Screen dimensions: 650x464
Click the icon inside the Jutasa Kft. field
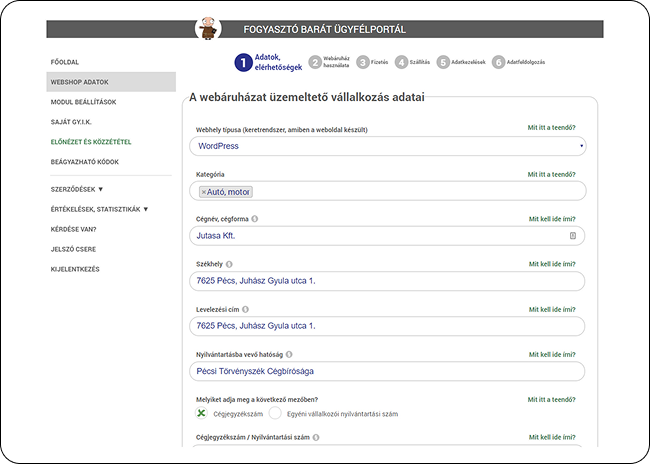(x=573, y=236)
